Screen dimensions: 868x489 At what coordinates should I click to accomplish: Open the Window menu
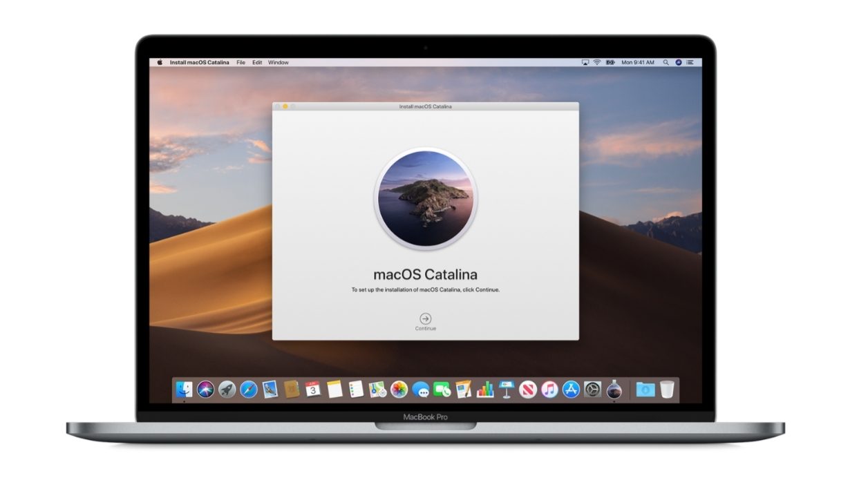279,62
